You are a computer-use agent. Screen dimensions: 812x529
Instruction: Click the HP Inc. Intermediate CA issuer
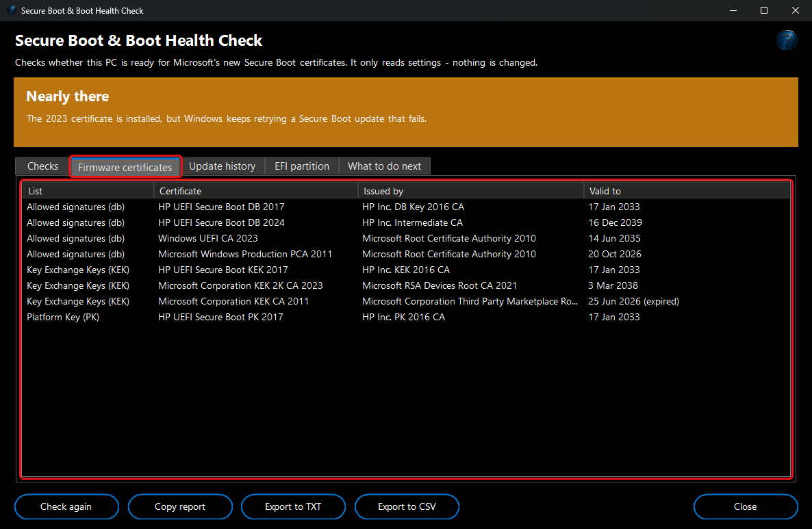(412, 222)
